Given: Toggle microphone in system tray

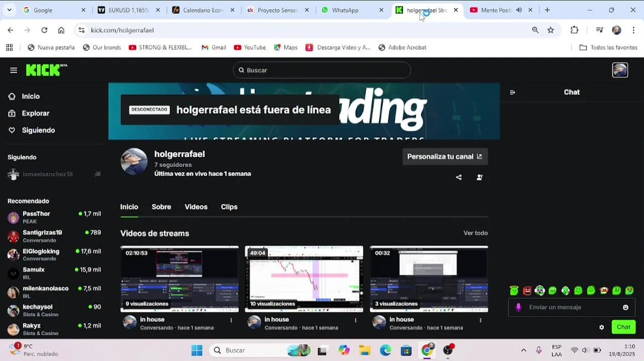Looking at the screenshot, I should pyautogui.click(x=539, y=350).
